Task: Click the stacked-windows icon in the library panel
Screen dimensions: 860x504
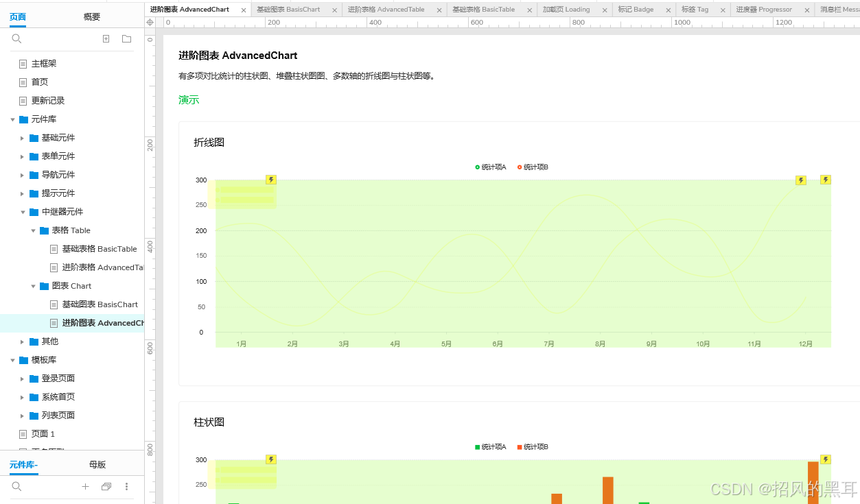Action: point(106,486)
